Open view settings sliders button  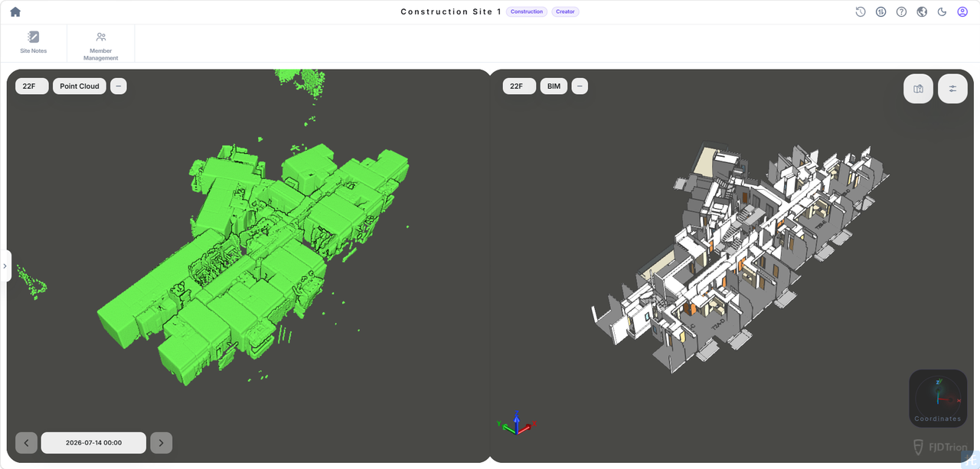tap(952, 89)
